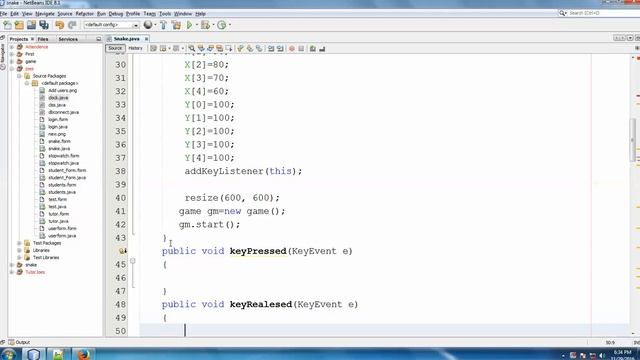
Task: Click the Clean and Build icon
Action: (x=176, y=25)
